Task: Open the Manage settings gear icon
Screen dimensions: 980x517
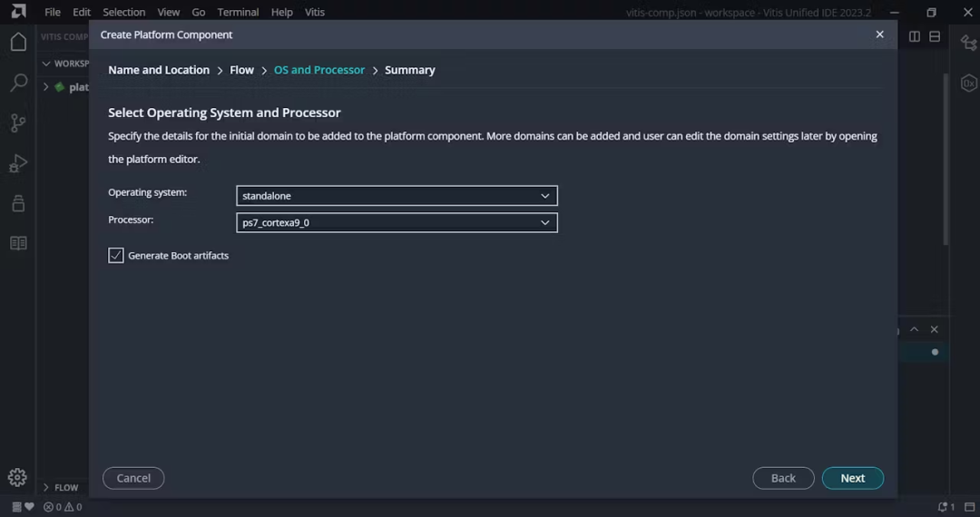Action: click(x=17, y=478)
